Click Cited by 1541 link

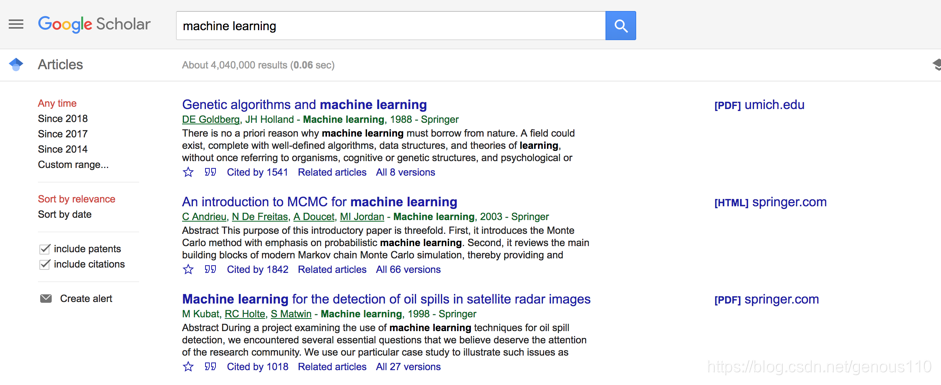(257, 172)
